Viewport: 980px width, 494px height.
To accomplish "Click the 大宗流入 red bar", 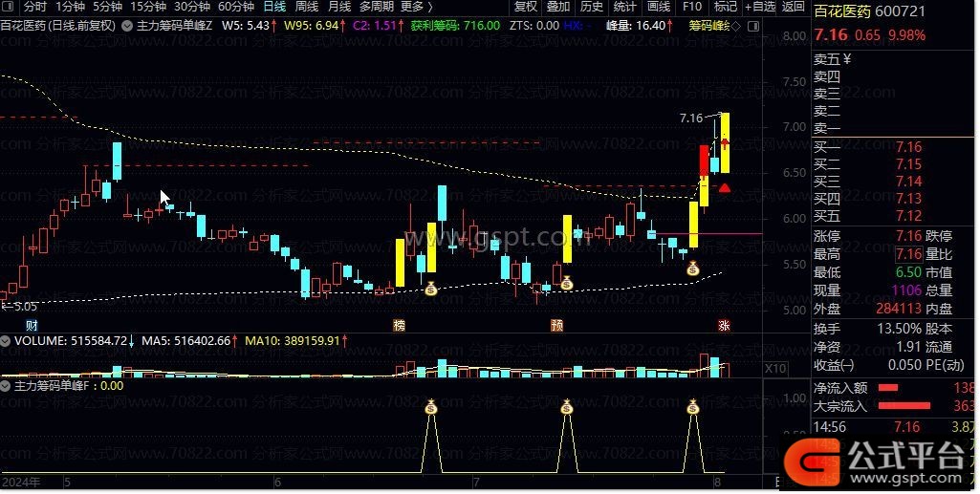I will [904, 406].
